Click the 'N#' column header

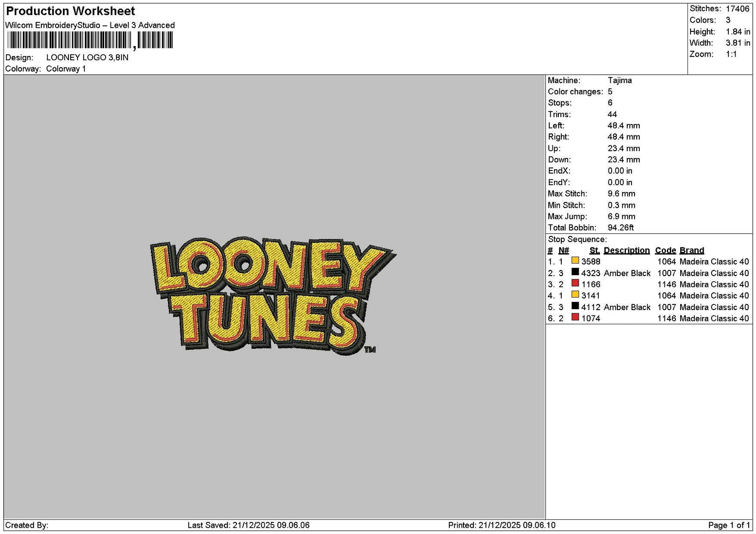(x=563, y=251)
